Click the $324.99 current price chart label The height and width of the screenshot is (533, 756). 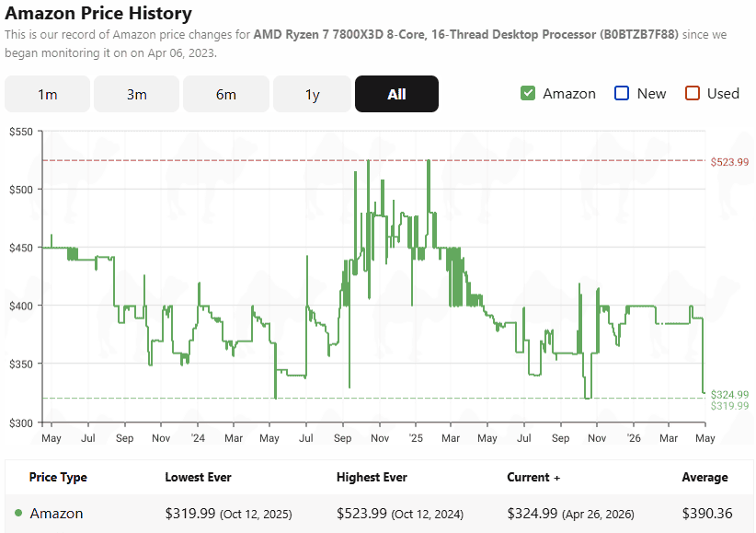coord(729,394)
